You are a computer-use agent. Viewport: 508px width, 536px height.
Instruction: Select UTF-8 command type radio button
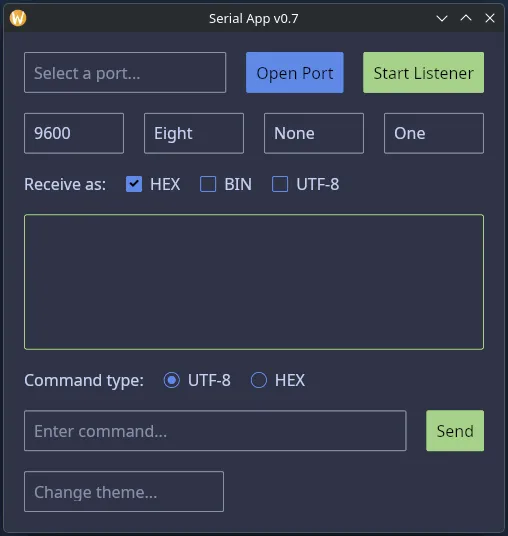click(x=172, y=380)
